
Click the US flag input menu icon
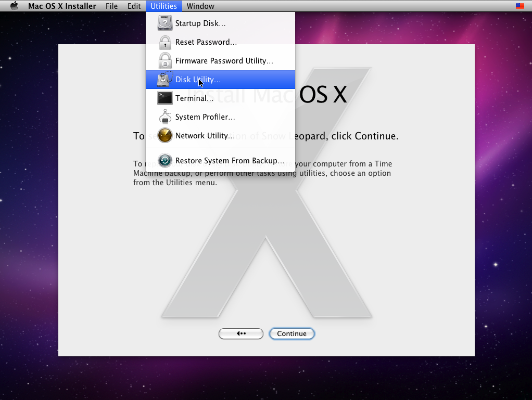[520, 6]
